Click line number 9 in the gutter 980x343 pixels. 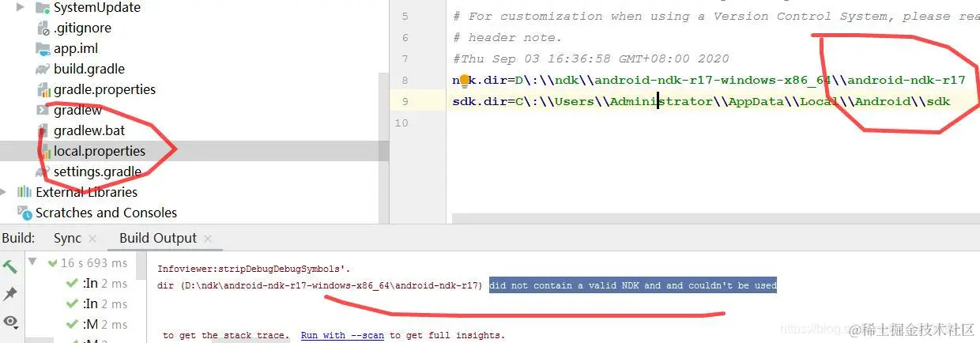[405, 101]
